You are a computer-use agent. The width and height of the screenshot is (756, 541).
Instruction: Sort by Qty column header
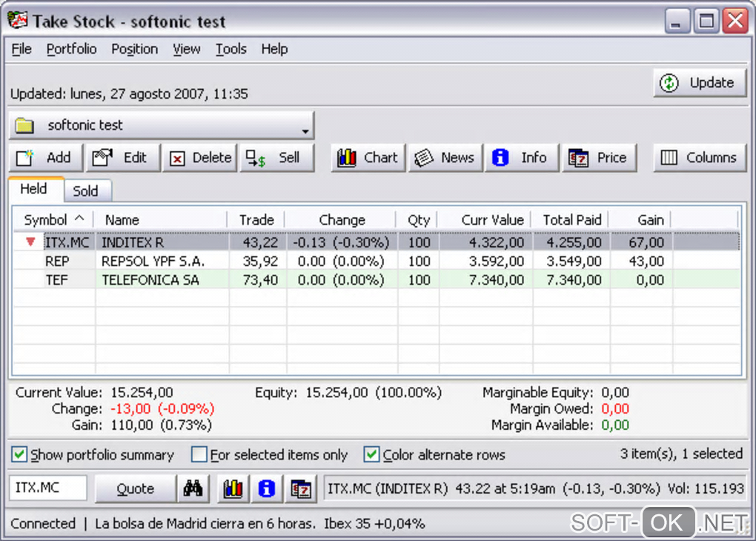point(417,220)
